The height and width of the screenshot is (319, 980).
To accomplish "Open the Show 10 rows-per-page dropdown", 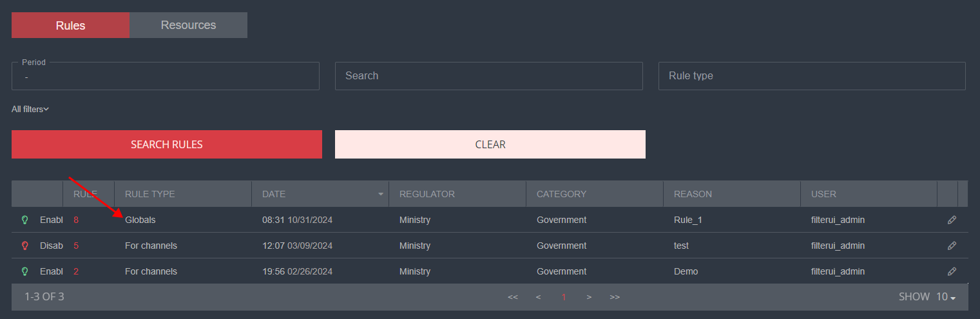I will [945, 297].
